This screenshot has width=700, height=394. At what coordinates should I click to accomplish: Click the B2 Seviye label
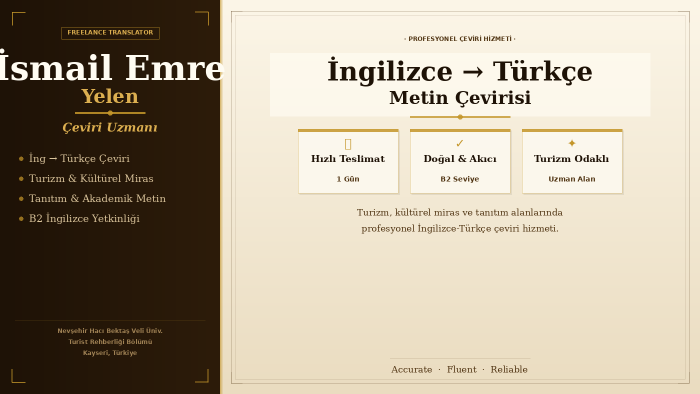pyautogui.click(x=460, y=179)
